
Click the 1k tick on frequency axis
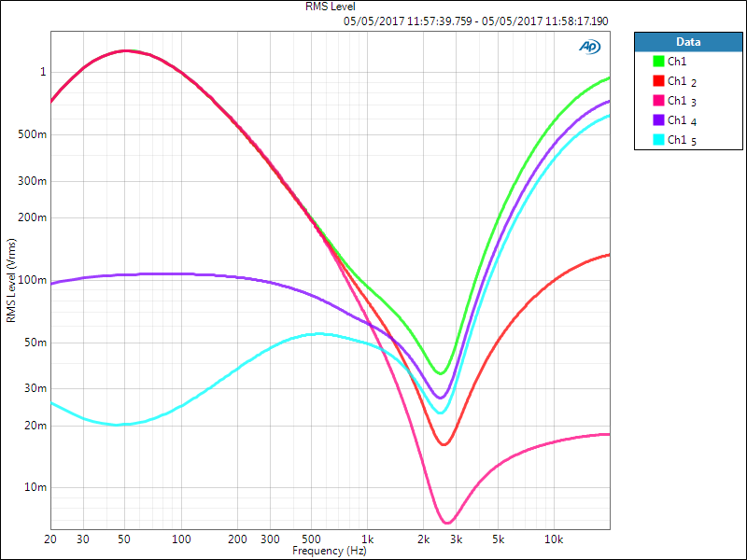[367, 539]
